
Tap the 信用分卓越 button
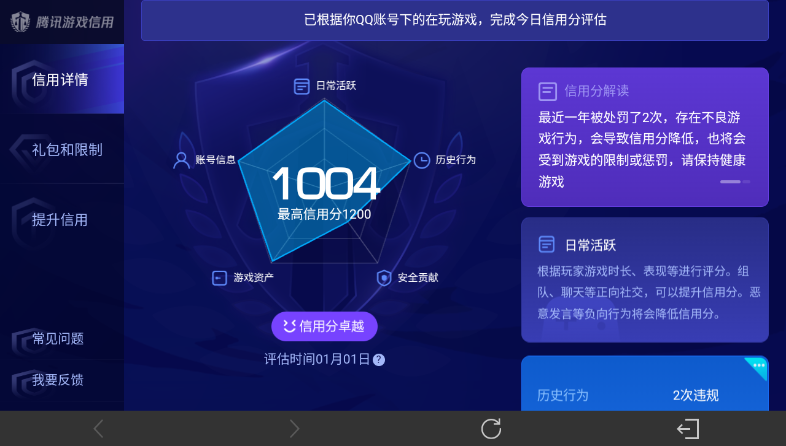pyautogui.click(x=324, y=326)
